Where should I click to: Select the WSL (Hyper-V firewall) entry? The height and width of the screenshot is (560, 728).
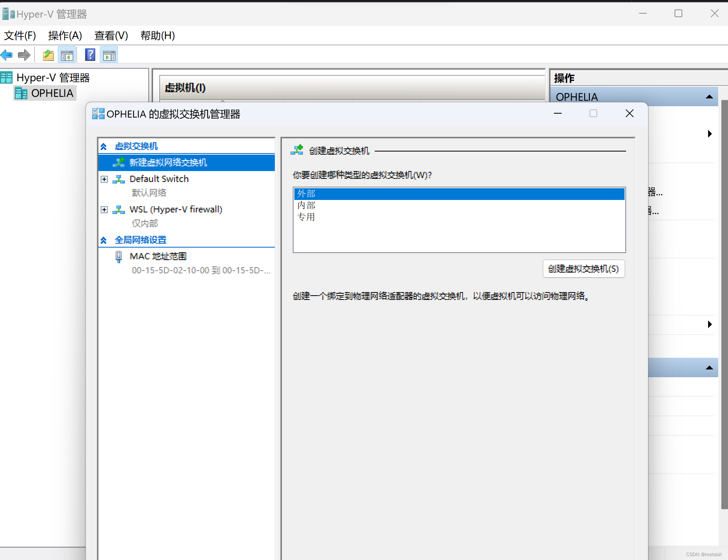(x=176, y=210)
